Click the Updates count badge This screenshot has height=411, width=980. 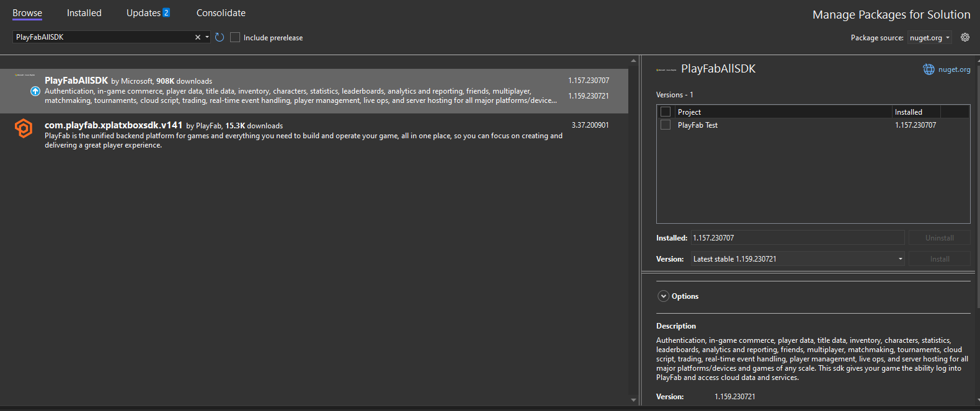click(x=166, y=12)
